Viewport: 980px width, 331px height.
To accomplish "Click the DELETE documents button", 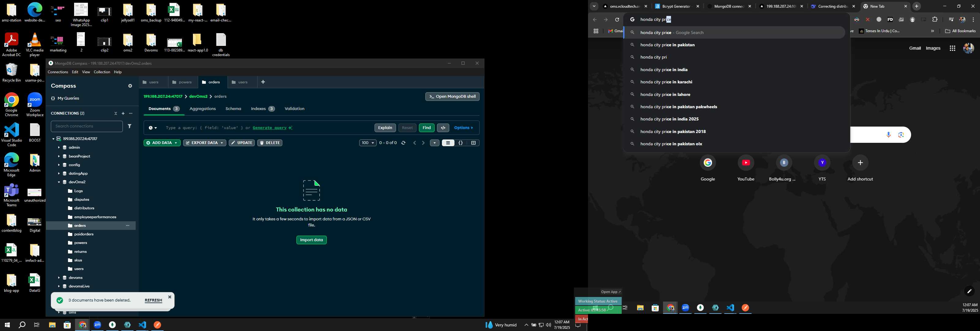I will (269, 143).
